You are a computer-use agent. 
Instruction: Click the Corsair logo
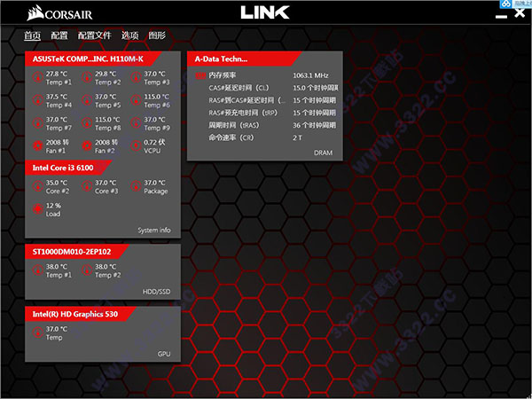coord(59,13)
